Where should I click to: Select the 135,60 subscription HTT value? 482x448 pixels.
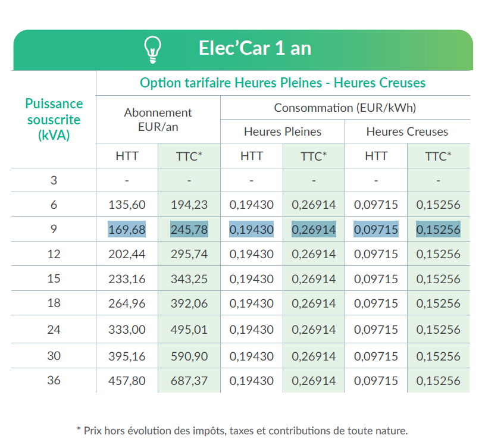[127, 205]
